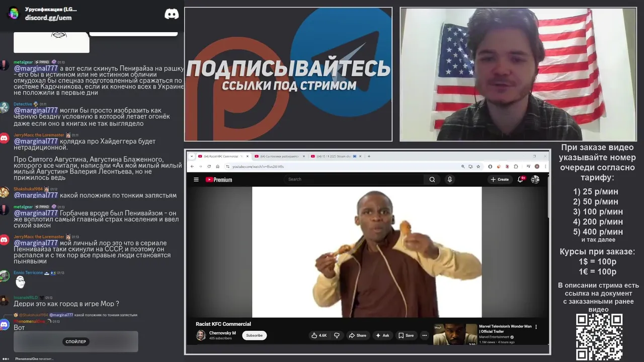Screen dimensions: 644x362
Task: Click discord.gg/uem invite text
Action: (x=48, y=18)
